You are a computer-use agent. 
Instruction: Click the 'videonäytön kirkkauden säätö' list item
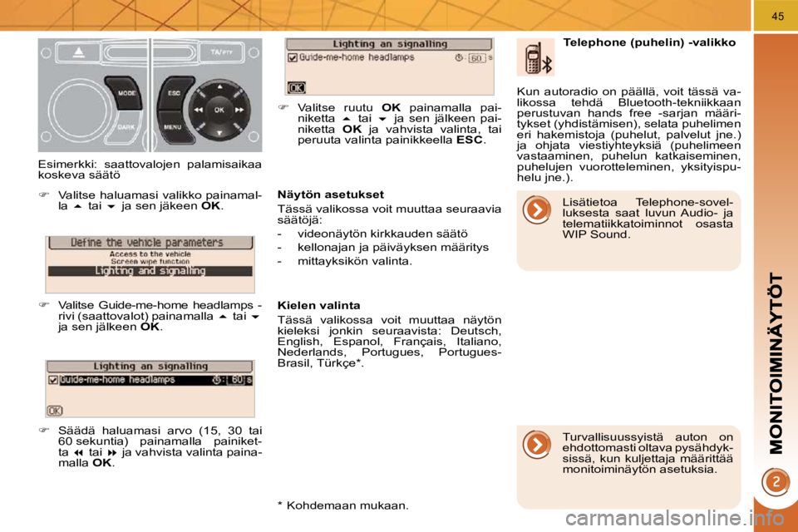tap(382, 234)
